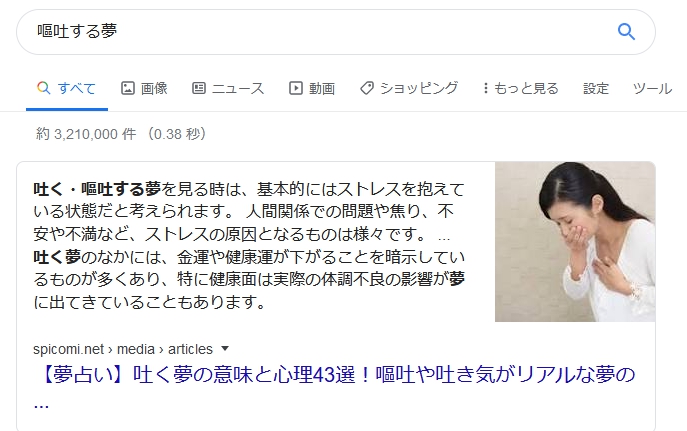The height and width of the screenshot is (431, 687).
Task: Click the woman covering mouth thumbnail
Action: click(x=575, y=242)
